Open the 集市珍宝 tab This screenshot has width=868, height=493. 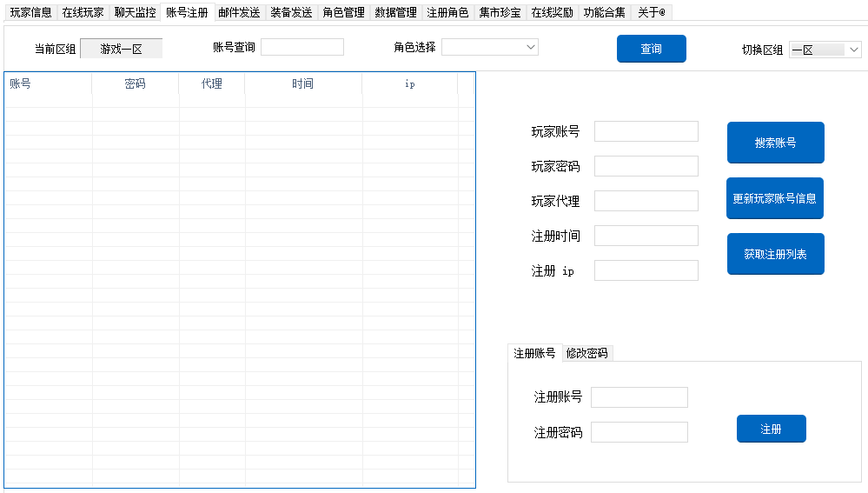(500, 12)
